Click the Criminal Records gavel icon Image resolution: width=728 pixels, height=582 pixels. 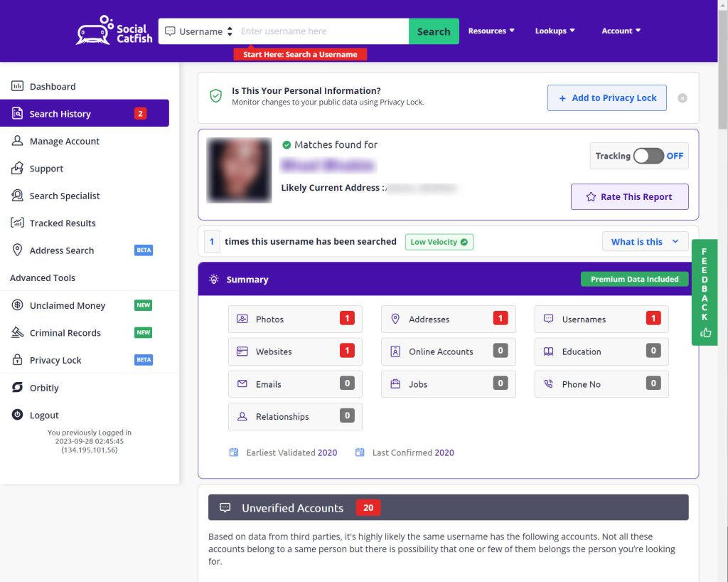[x=17, y=332]
